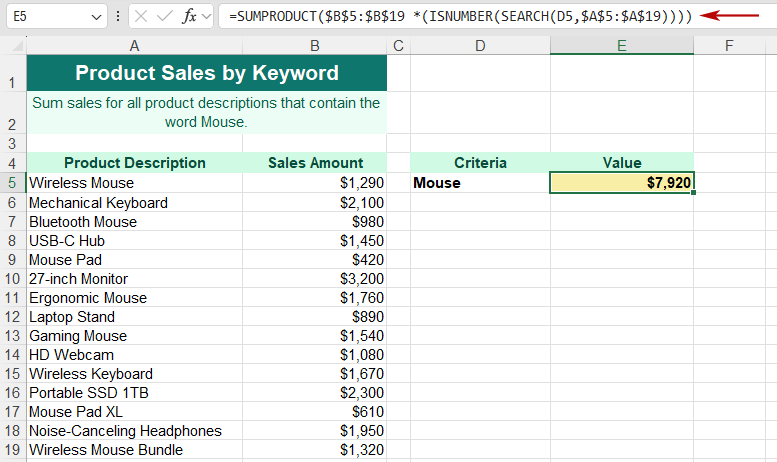Expand the dropdown beside fx
The height and width of the screenshot is (462, 777).
207,17
